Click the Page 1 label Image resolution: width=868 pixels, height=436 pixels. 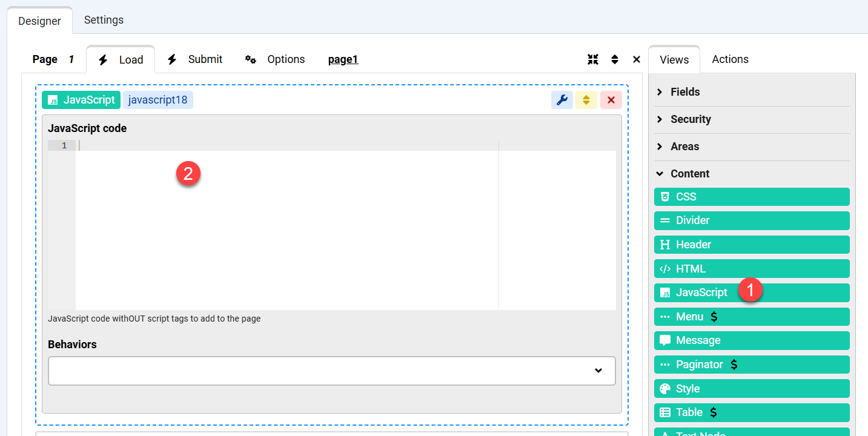(53, 59)
